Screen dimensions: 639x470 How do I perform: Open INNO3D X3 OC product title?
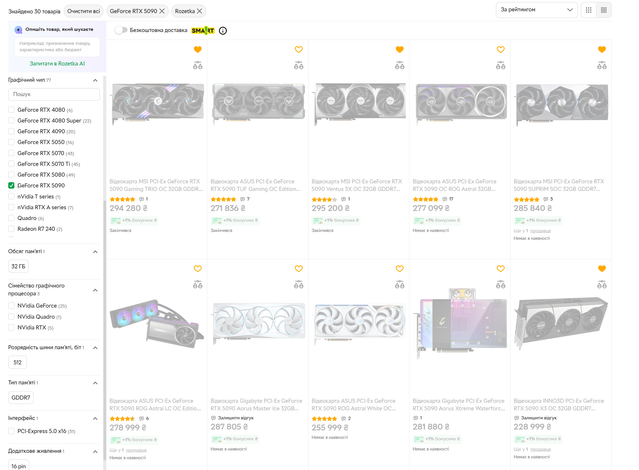(x=559, y=404)
